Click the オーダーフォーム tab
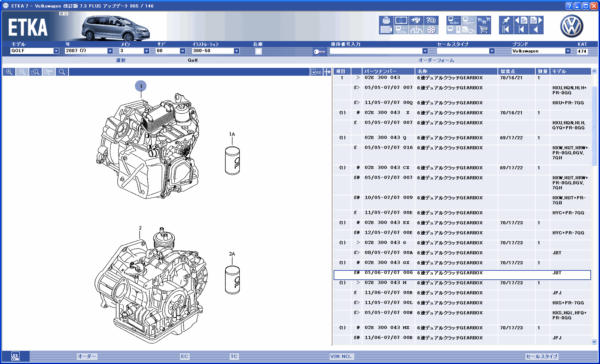Image resolution: width=600 pixels, height=364 pixels. click(436, 60)
